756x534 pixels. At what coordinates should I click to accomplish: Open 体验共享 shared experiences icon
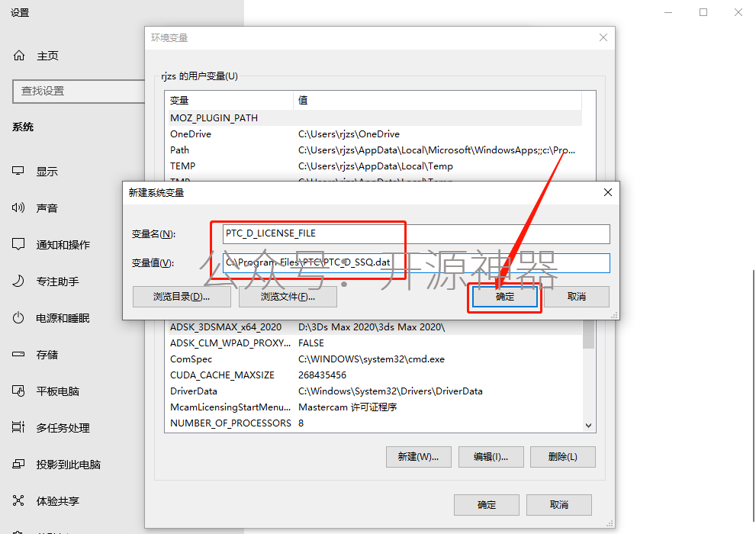pyautogui.click(x=18, y=500)
